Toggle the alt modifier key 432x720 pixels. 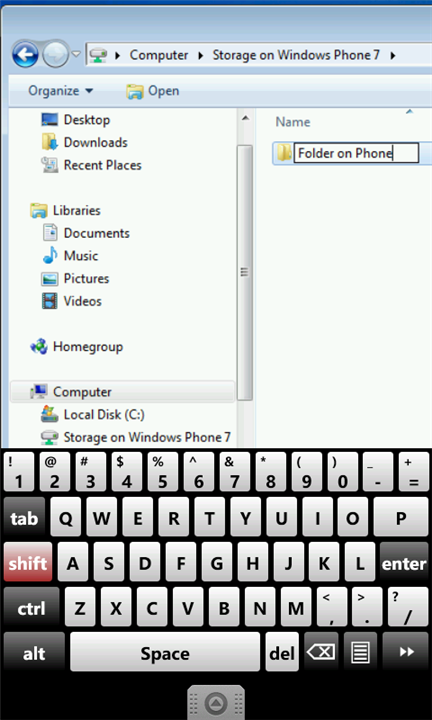click(x=34, y=652)
